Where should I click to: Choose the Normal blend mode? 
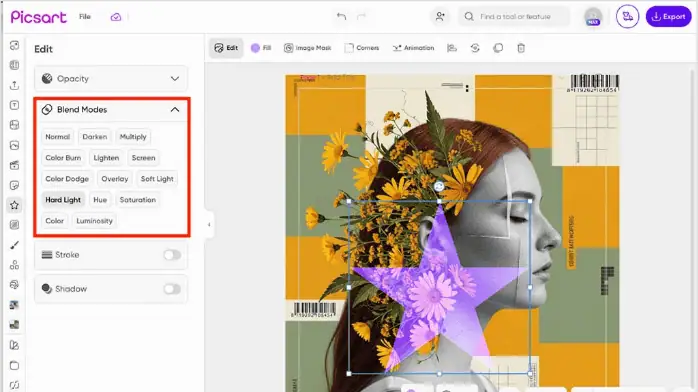pos(57,137)
